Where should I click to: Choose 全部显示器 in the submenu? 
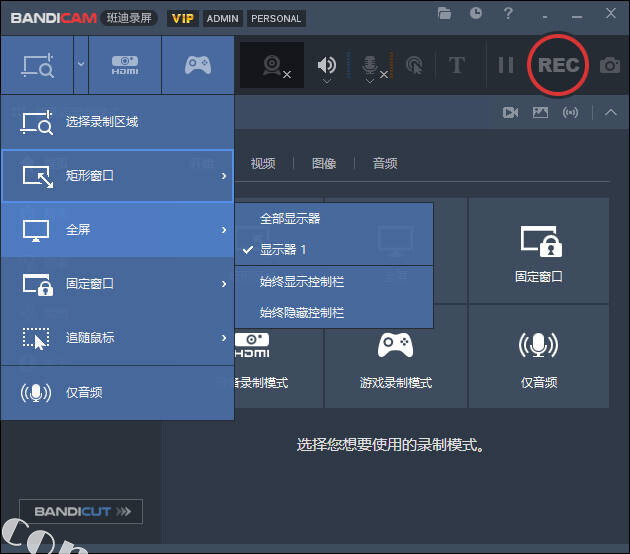(x=334, y=219)
